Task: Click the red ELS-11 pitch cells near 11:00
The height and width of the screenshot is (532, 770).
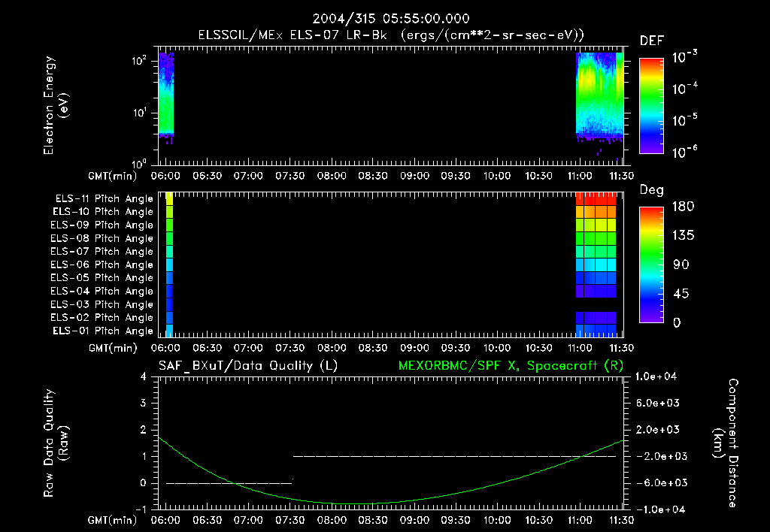Action: click(596, 199)
